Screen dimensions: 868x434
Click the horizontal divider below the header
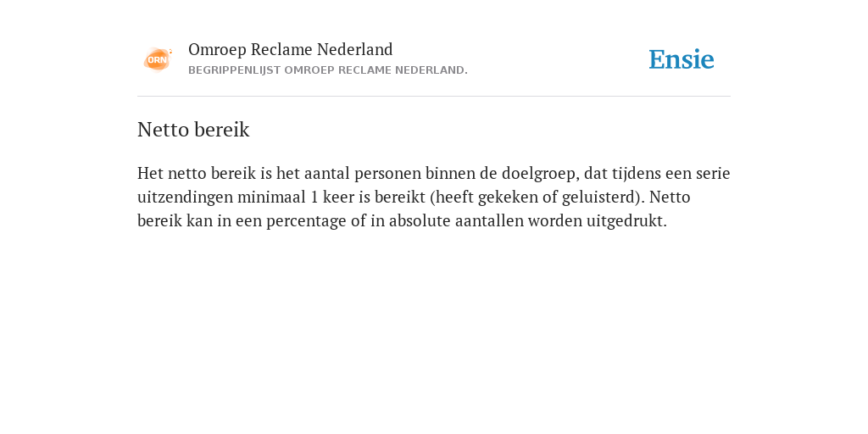click(434, 97)
